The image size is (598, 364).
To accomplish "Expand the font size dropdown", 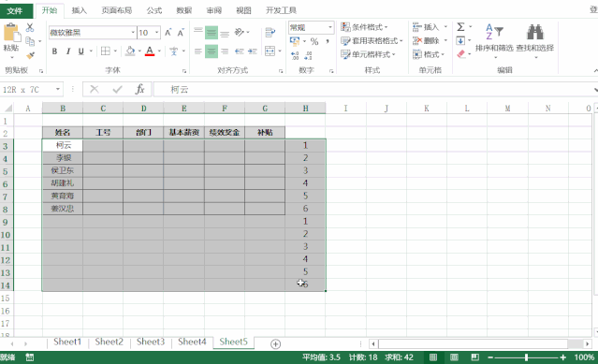I will pos(156,33).
